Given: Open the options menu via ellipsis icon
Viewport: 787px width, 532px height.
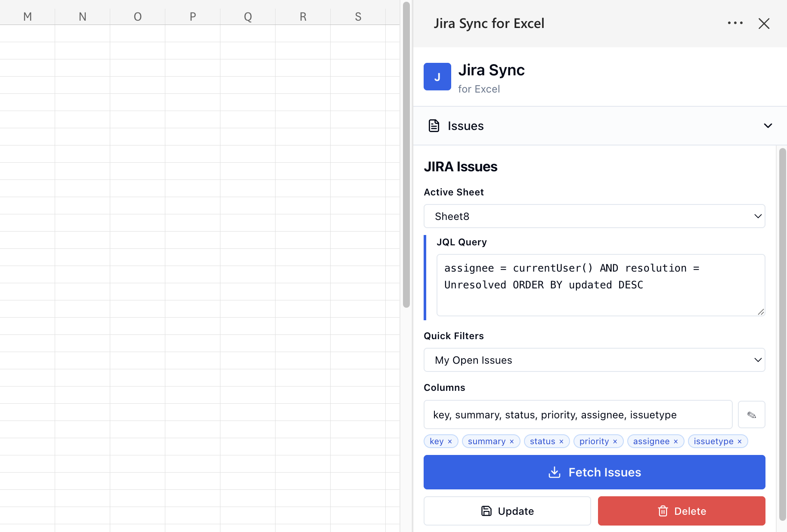Looking at the screenshot, I should (735, 23).
